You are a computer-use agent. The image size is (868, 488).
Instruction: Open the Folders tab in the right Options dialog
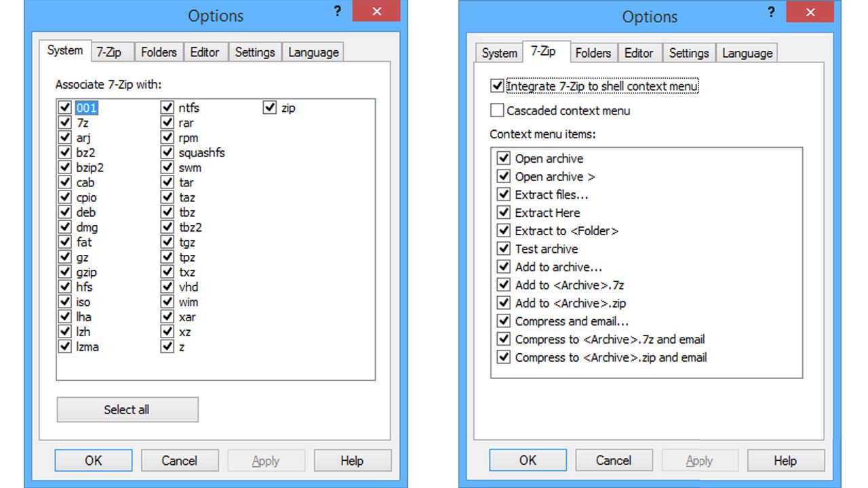coord(593,53)
